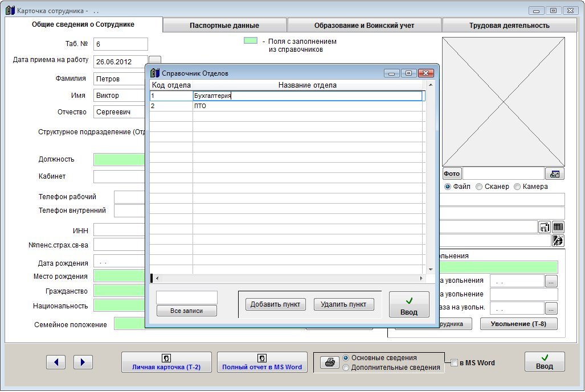Confirm selection with Ввод in Справочник Отделов
The height and width of the screenshot is (392, 585).
pyautogui.click(x=409, y=304)
